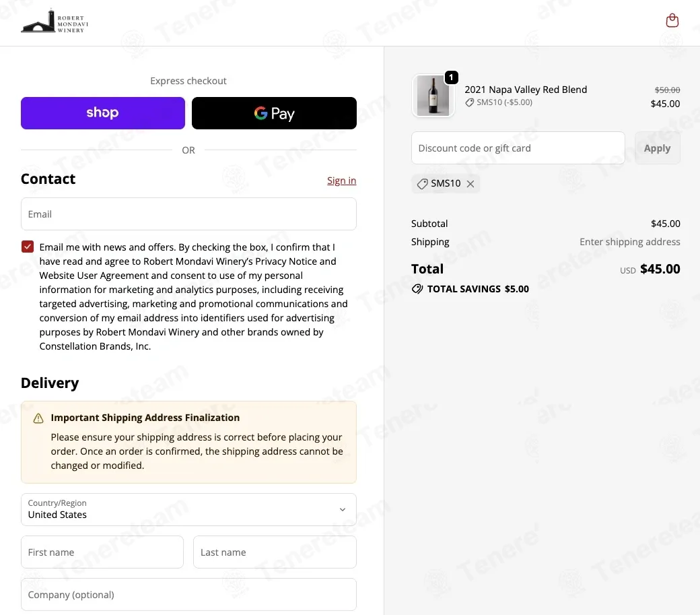
Task: Click the discount code or gift card field
Action: pos(518,148)
